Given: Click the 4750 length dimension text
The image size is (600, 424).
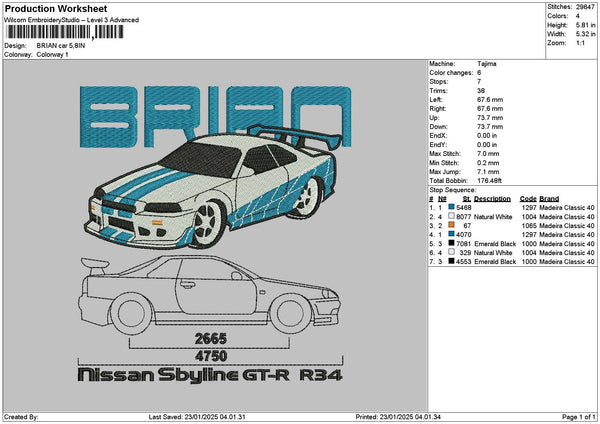Looking at the screenshot, I should [211, 356].
